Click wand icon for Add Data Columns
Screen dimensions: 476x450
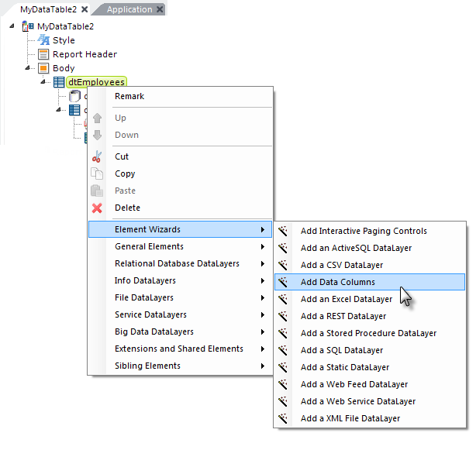click(x=283, y=282)
